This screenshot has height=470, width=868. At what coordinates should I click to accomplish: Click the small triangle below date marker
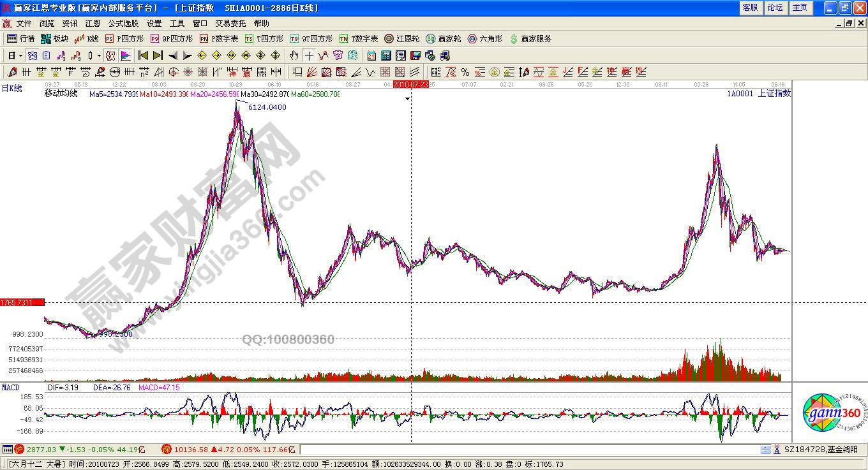tap(408, 99)
